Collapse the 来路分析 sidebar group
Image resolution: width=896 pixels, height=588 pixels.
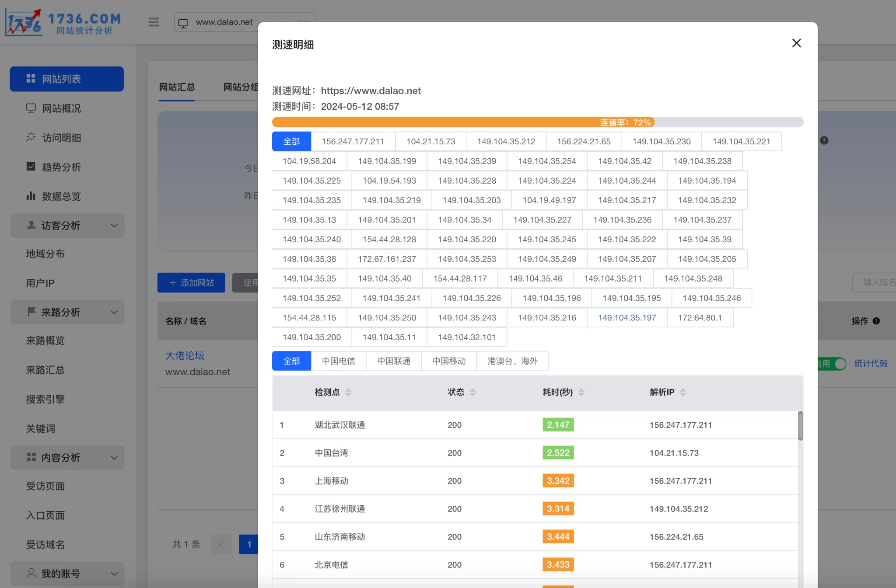click(x=67, y=312)
